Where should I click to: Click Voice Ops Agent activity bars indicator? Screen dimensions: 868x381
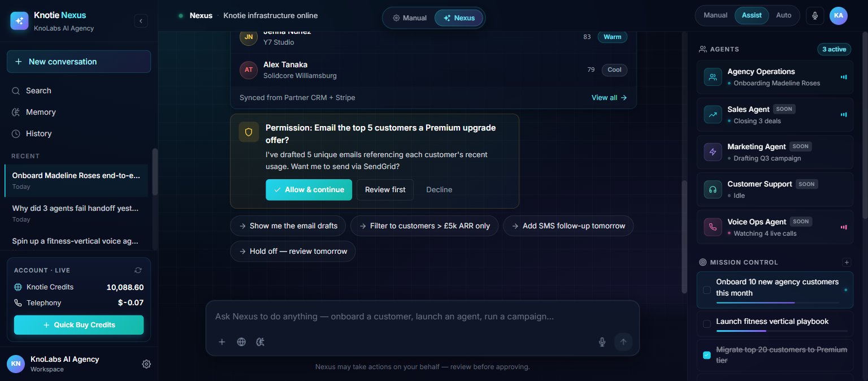tap(844, 227)
